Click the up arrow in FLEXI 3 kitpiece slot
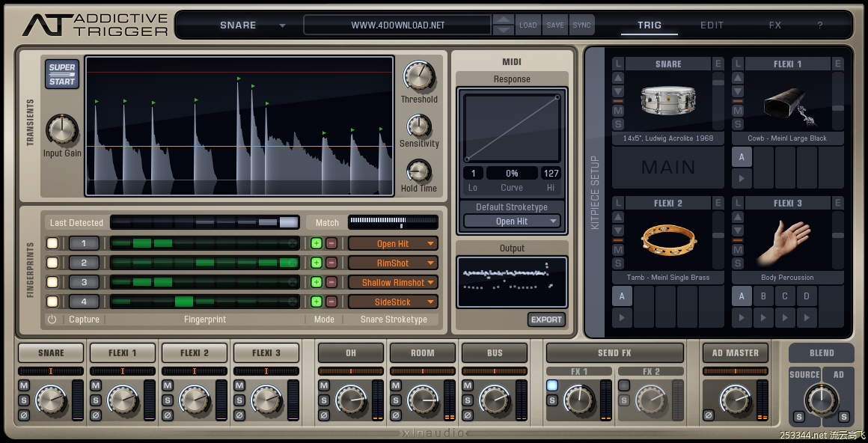868x443 pixels. point(737,218)
